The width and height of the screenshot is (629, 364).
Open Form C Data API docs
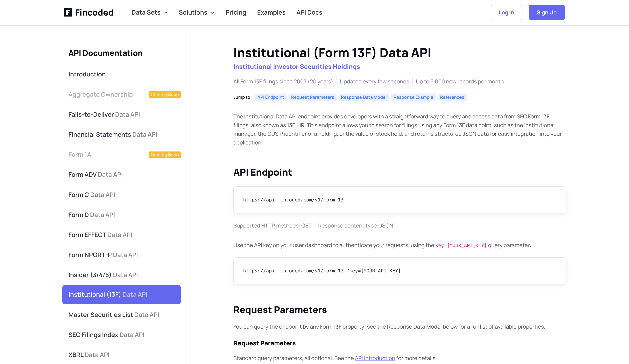pos(92,195)
